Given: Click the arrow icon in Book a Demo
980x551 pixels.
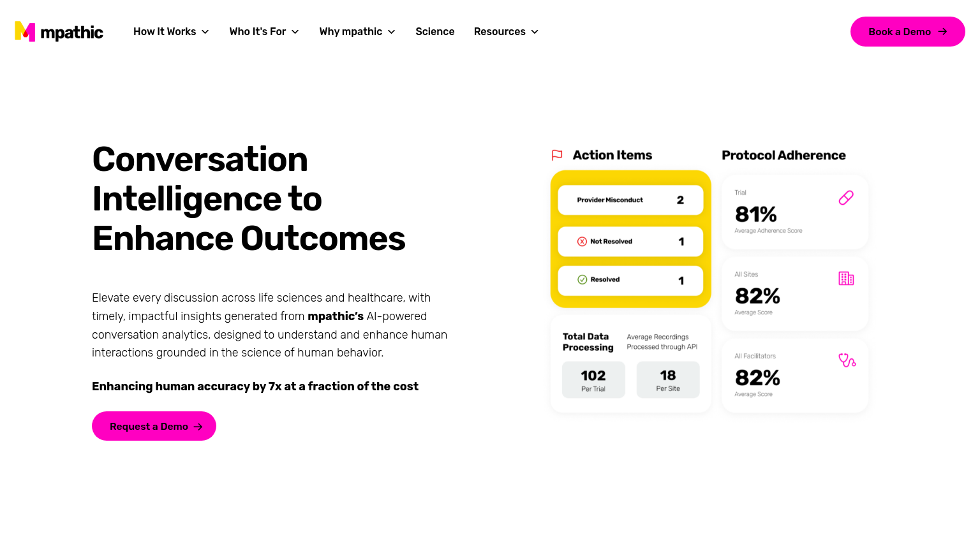Looking at the screenshot, I should (x=943, y=32).
